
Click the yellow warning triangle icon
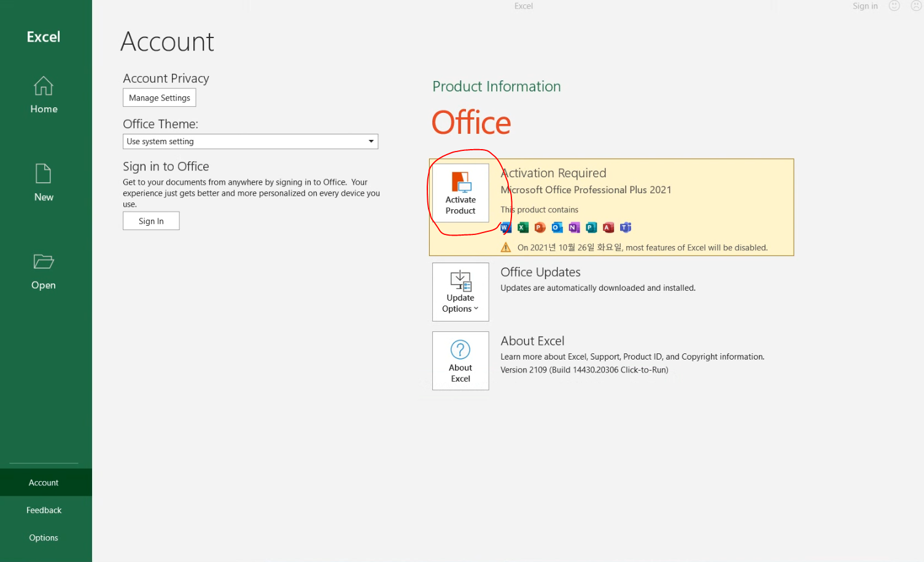[506, 247]
